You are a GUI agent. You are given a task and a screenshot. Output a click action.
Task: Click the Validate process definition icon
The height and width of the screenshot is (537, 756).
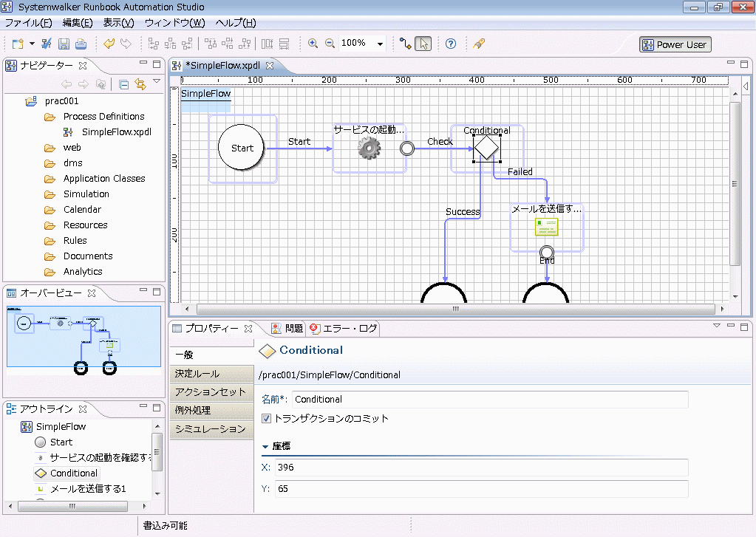(47, 44)
